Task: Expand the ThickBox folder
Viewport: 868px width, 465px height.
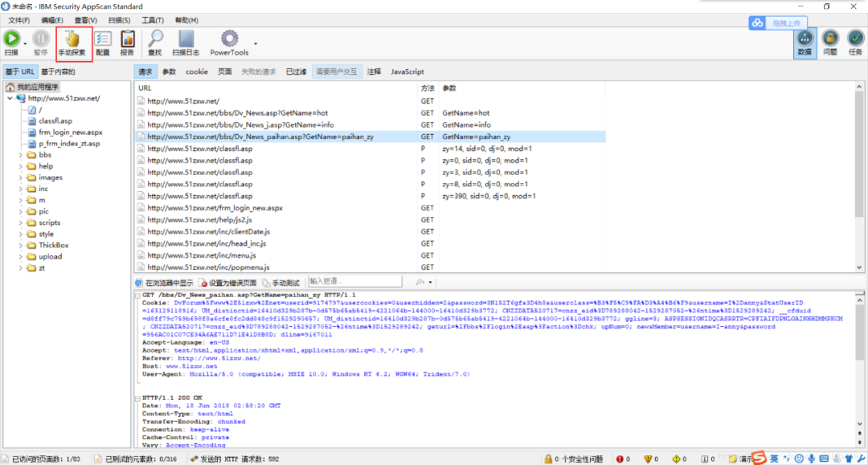Action: tap(21, 246)
